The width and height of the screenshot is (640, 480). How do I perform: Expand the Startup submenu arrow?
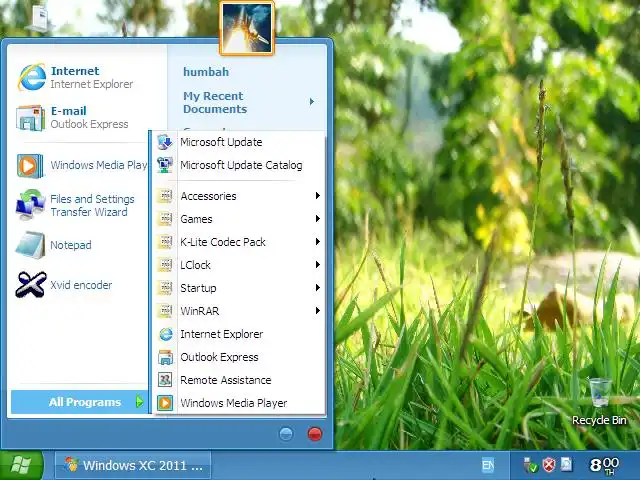pos(318,288)
